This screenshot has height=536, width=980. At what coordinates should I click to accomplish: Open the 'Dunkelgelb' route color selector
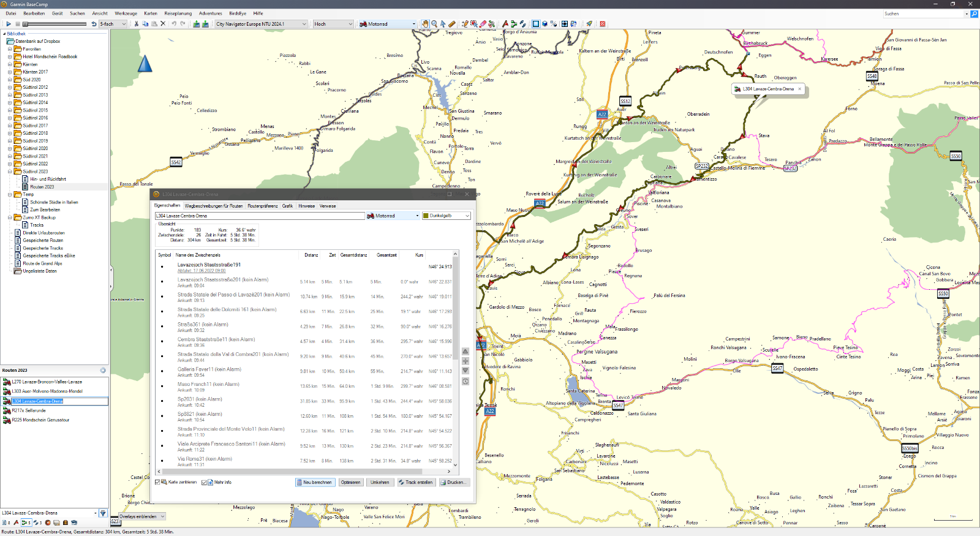coord(447,216)
